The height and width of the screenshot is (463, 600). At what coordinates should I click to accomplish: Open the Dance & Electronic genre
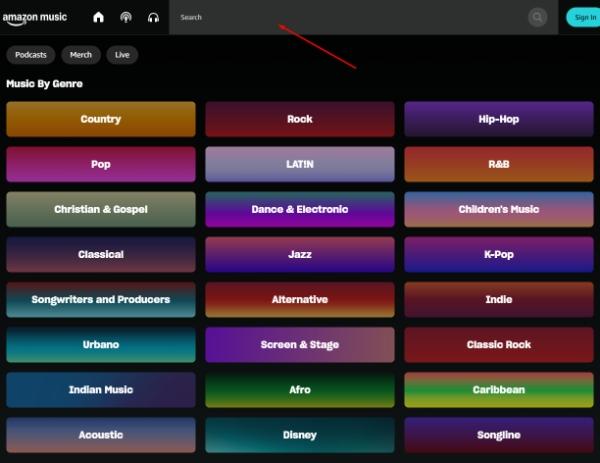(300, 209)
